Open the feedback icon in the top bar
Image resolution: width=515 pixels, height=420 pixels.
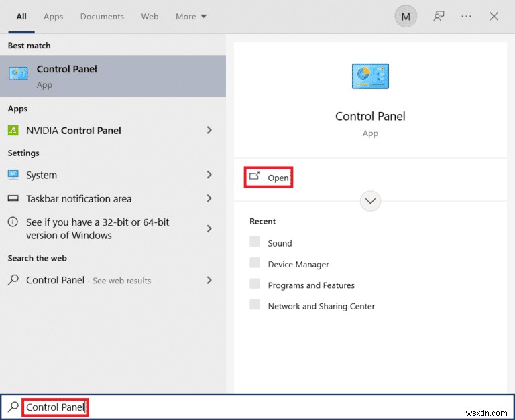(x=439, y=17)
